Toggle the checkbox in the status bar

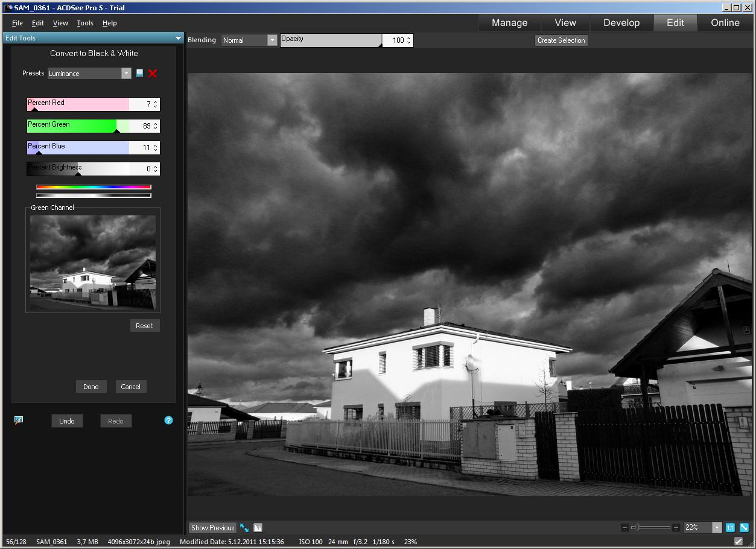739,542
